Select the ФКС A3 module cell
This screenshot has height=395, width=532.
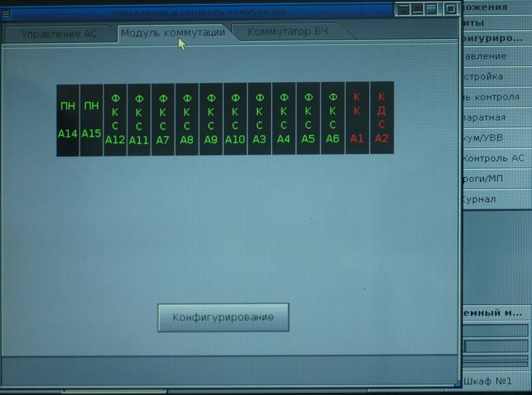tap(260, 119)
